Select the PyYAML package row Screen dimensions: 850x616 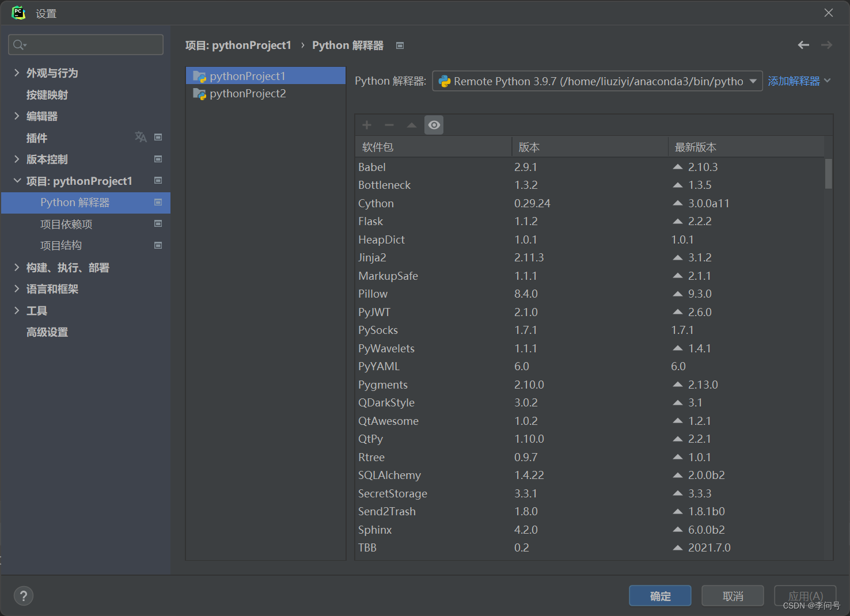tap(590, 366)
